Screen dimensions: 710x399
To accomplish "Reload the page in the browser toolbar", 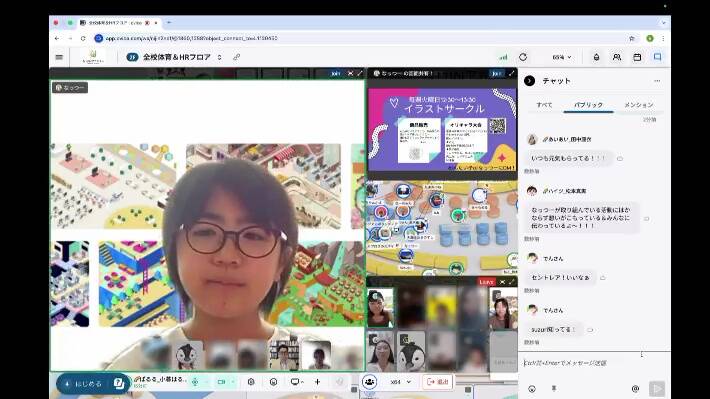I will [x=83, y=38].
